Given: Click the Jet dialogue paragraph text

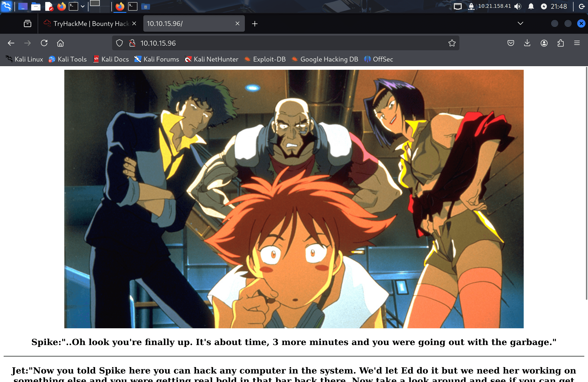Looking at the screenshot, I should click(294, 374).
